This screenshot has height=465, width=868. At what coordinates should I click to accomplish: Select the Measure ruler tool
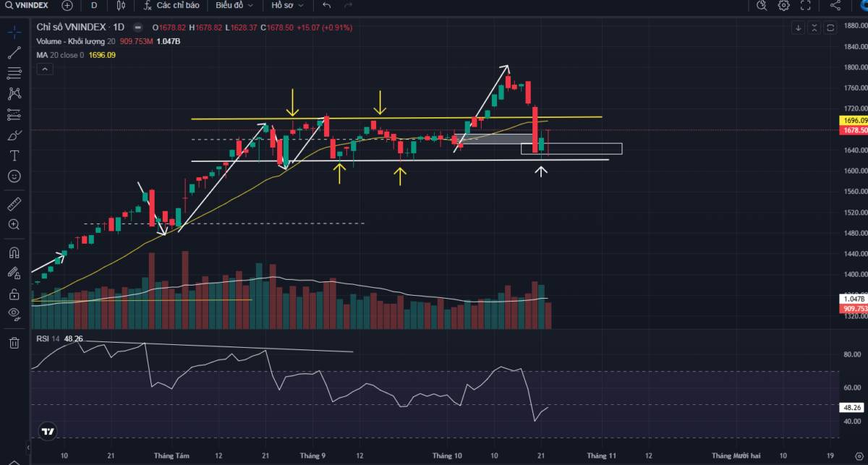(x=14, y=203)
